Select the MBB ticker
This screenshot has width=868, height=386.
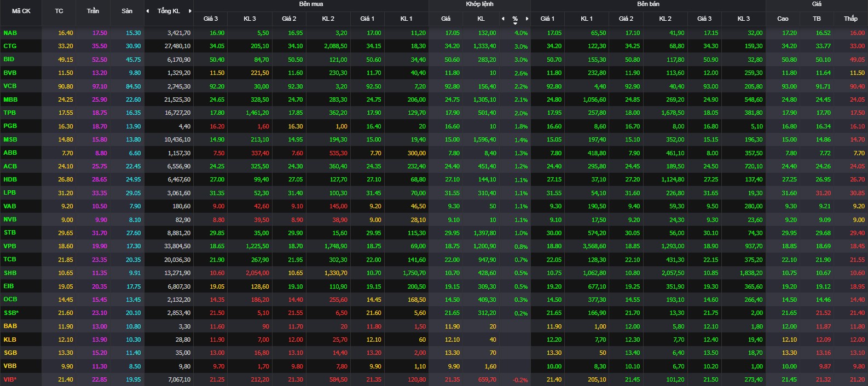10,100
